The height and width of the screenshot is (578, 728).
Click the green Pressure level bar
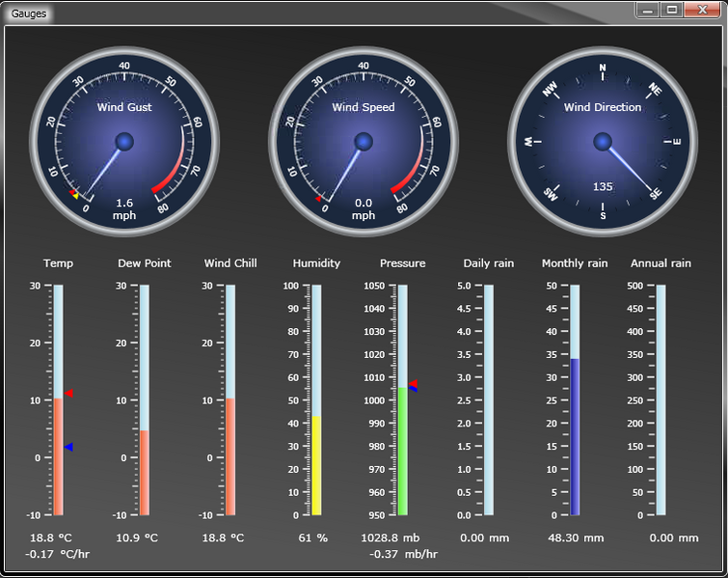[402, 450]
